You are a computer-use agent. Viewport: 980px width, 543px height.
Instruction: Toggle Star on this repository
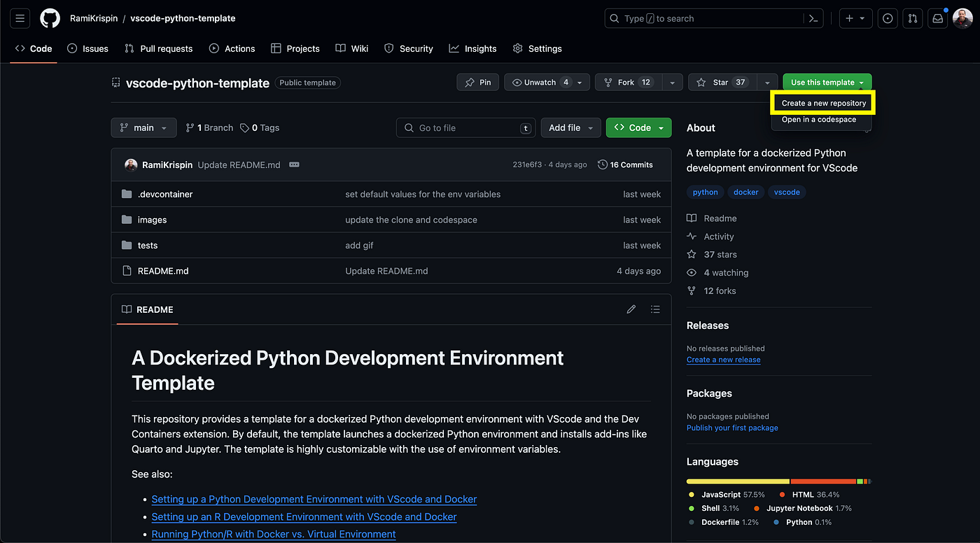(721, 83)
